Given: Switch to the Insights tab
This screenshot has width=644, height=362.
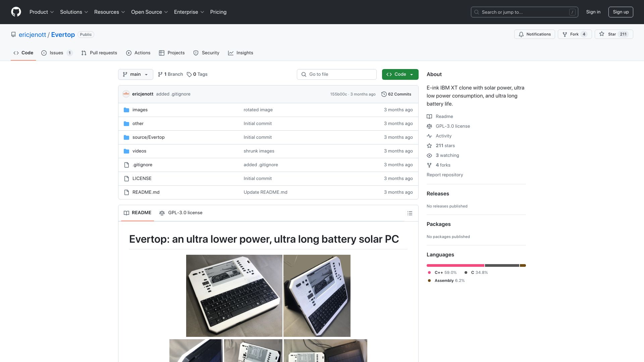Looking at the screenshot, I should pos(240,53).
